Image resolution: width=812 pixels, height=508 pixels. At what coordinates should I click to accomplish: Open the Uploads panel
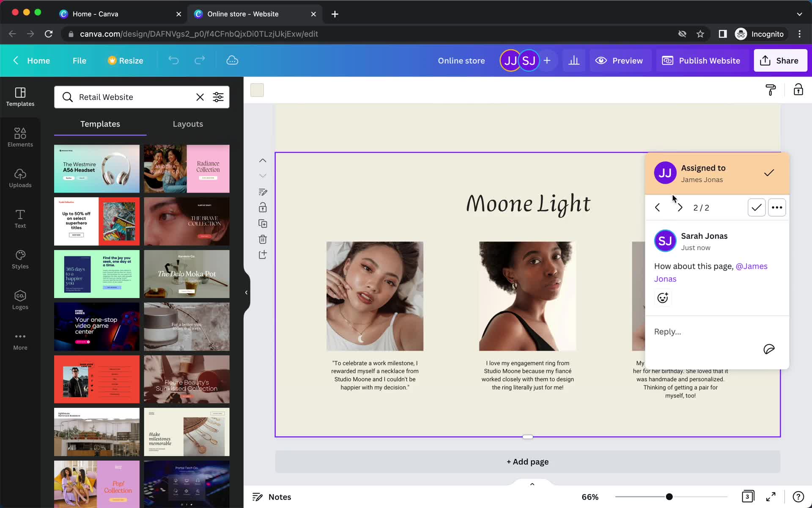coord(20,178)
